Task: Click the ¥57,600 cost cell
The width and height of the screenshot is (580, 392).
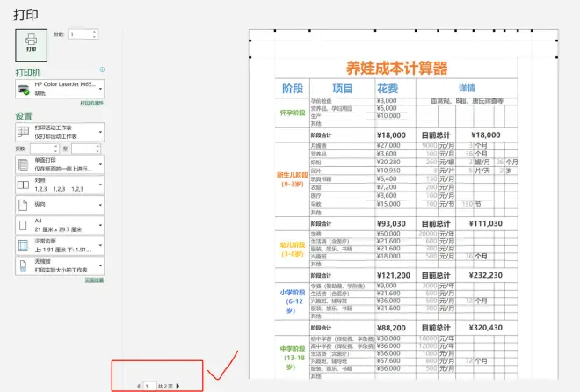Action: click(x=388, y=360)
